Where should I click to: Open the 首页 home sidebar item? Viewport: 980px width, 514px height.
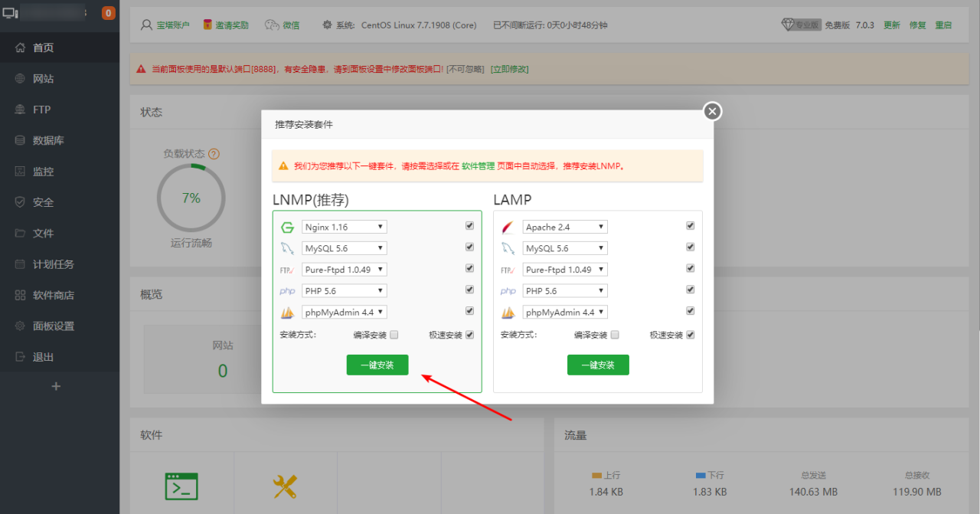coord(60,47)
